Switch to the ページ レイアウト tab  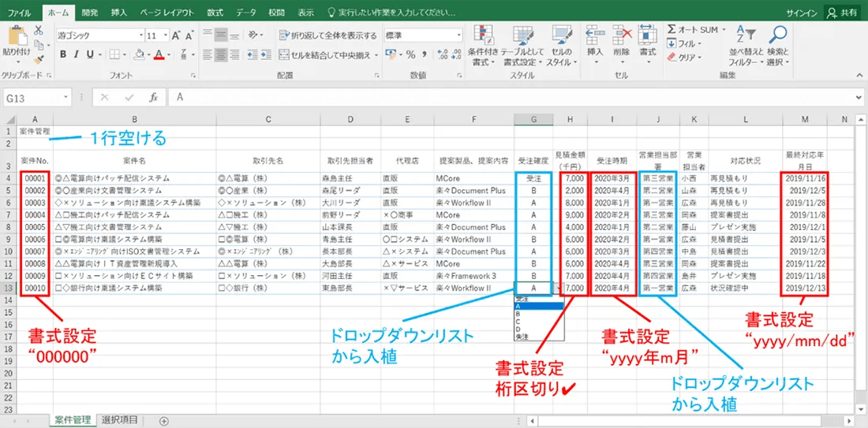[x=166, y=12]
